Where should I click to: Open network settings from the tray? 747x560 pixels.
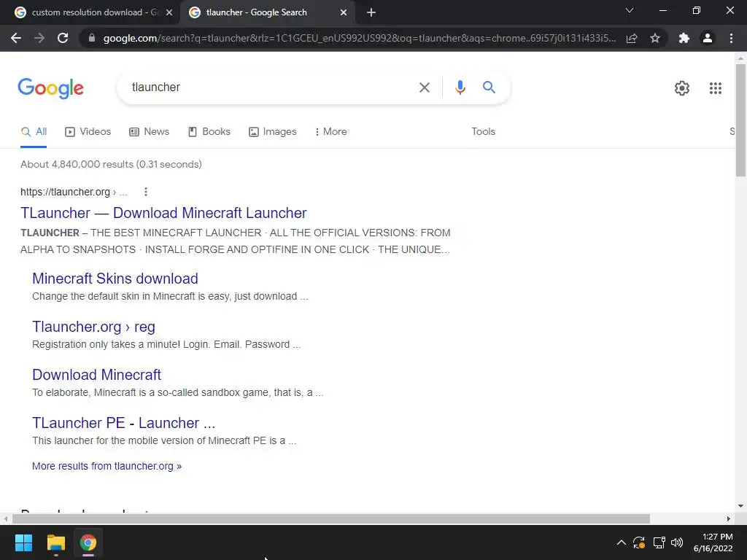click(x=659, y=542)
